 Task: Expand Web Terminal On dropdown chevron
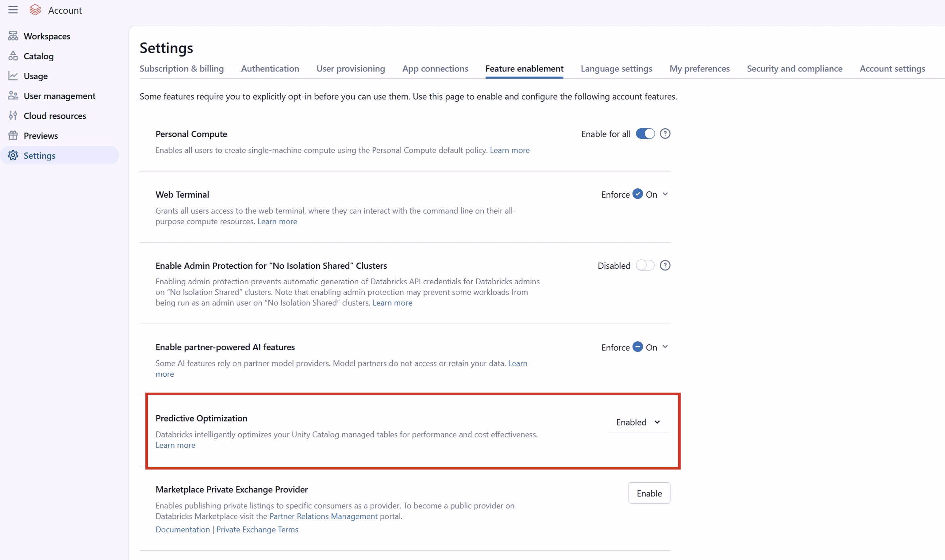click(665, 194)
